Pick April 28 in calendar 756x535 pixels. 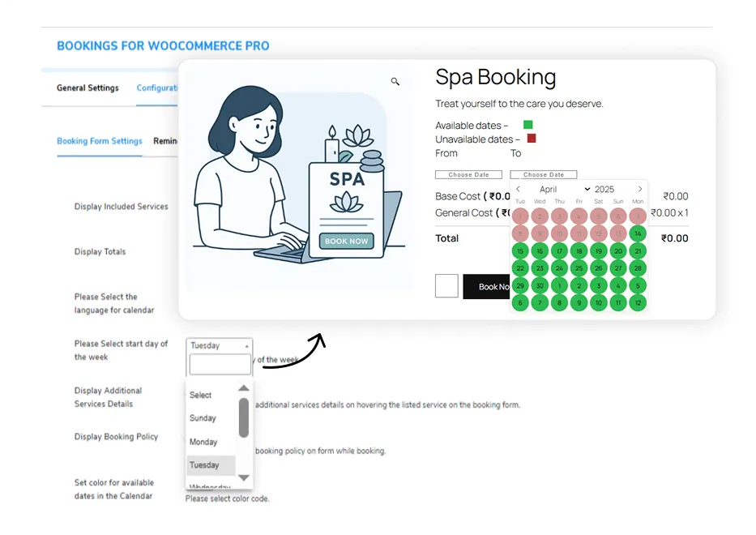coord(638,268)
